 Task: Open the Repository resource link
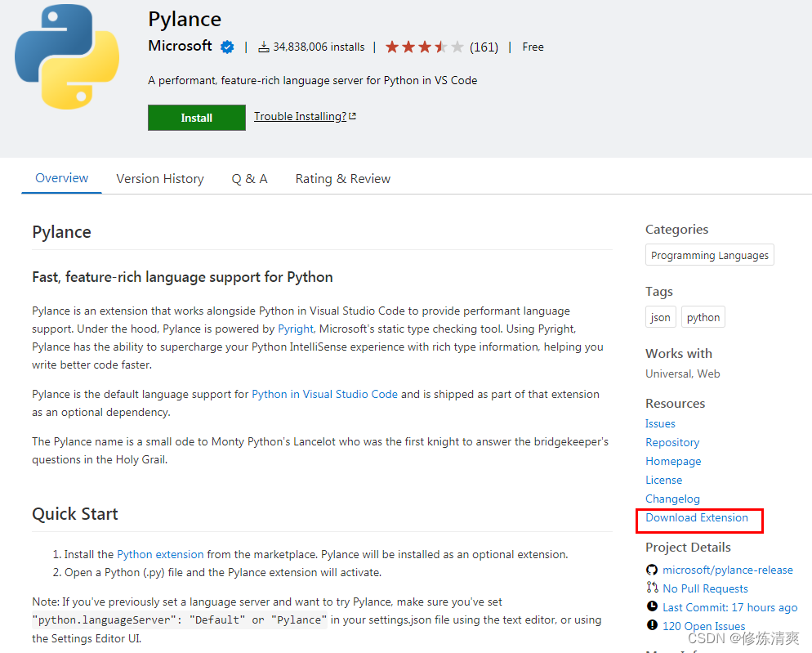click(672, 443)
